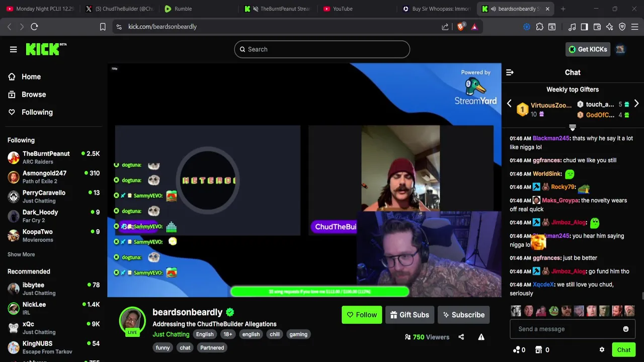The height and width of the screenshot is (362, 644).
Task: Click the green Chat send button
Action: pyautogui.click(x=624, y=350)
